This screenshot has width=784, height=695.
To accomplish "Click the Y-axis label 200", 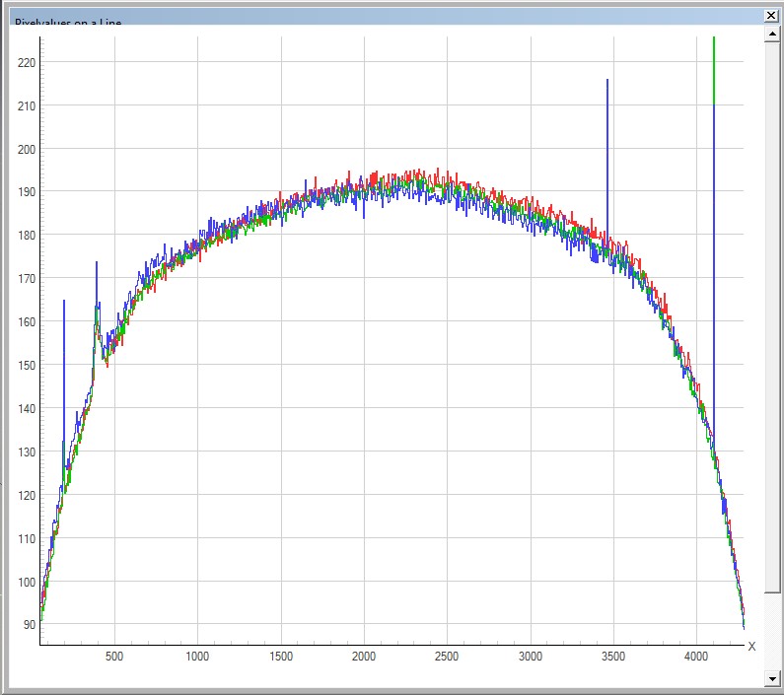I will tap(27, 150).
